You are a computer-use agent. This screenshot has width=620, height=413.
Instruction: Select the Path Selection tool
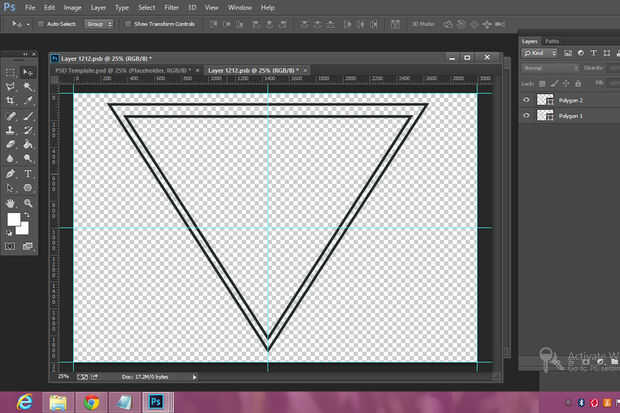pyautogui.click(x=10, y=188)
